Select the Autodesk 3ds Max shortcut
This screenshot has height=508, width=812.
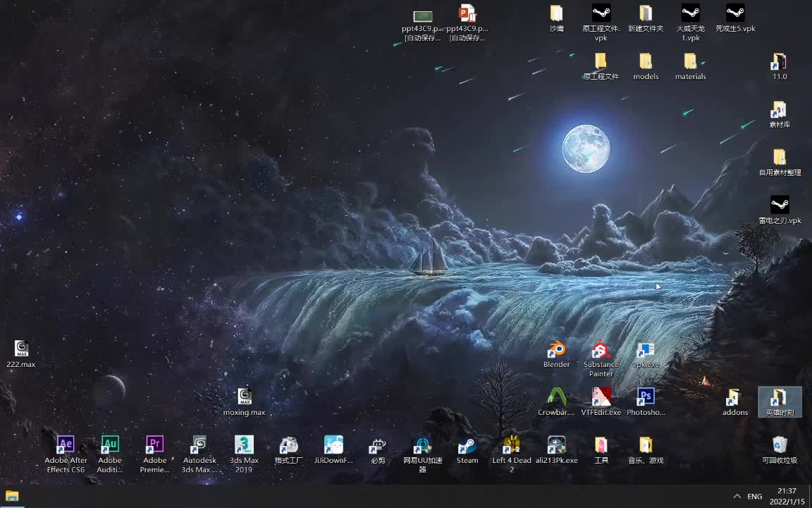click(x=199, y=454)
